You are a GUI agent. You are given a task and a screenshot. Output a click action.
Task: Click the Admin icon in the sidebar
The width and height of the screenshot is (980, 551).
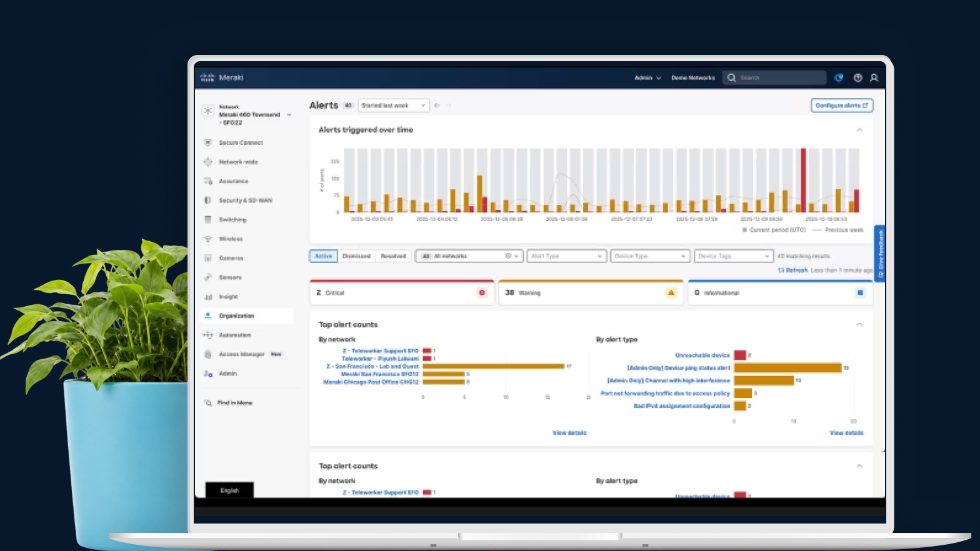[208, 374]
